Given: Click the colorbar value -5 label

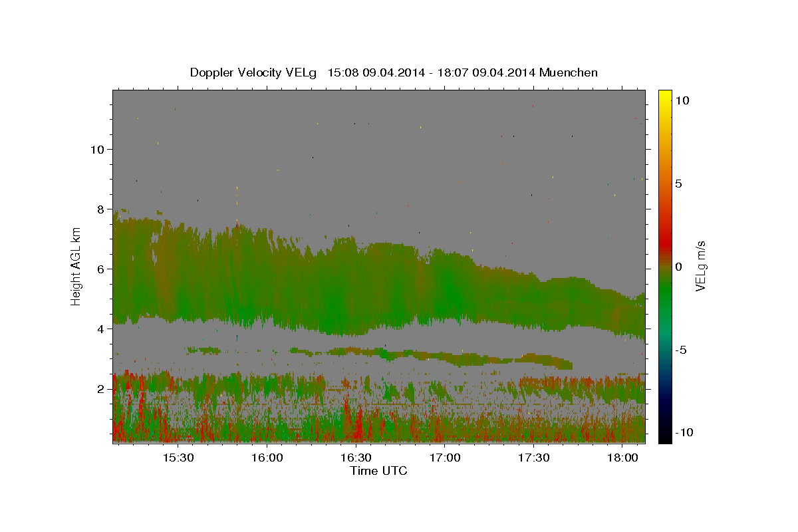Looking at the screenshot, I should (x=681, y=350).
